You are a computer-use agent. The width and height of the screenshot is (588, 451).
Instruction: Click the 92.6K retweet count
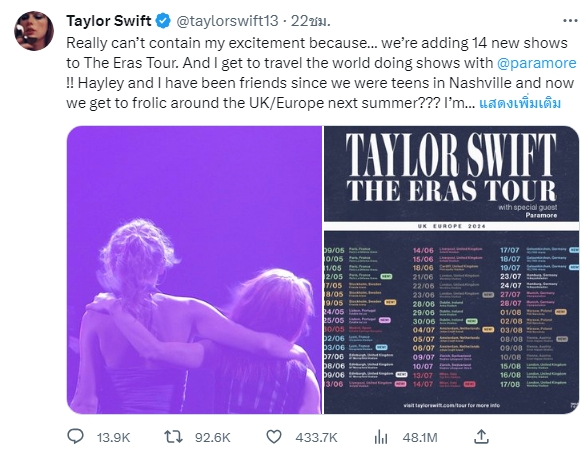click(x=213, y=438)
